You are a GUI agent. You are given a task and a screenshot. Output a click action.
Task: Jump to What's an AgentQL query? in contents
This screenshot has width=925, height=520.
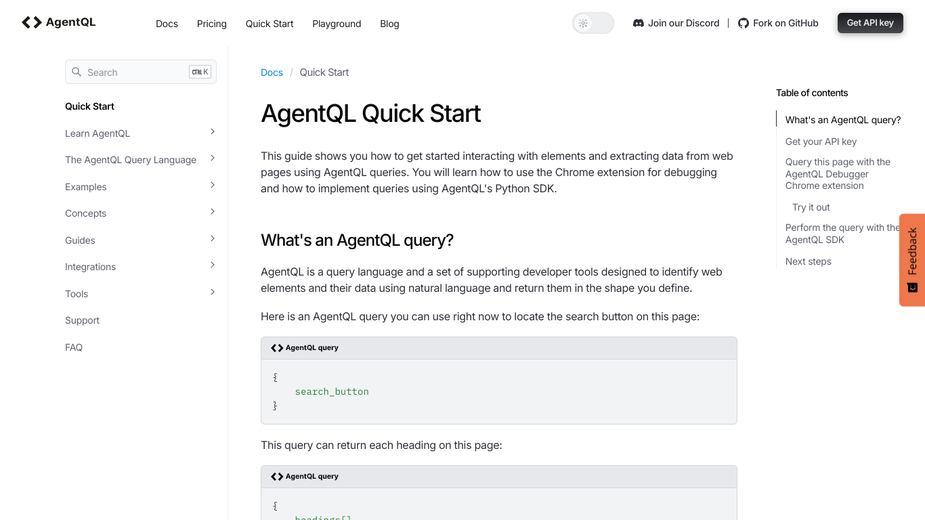(843, 120)
